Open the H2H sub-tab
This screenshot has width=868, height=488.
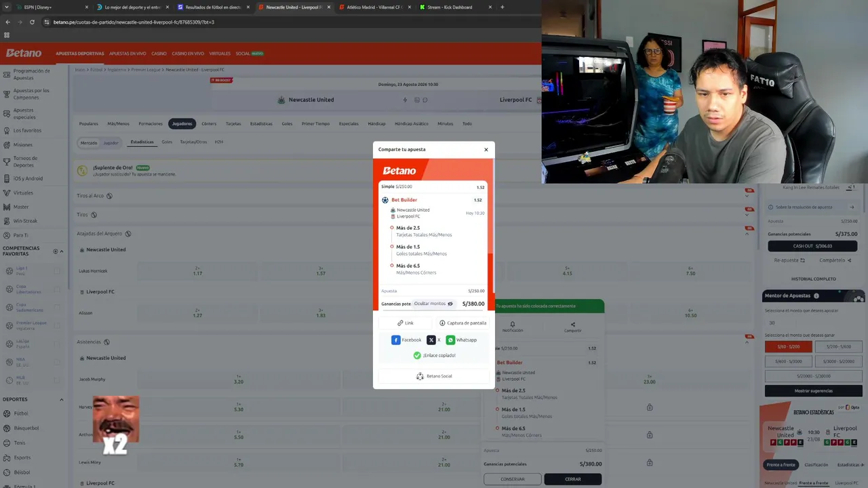tap(219, 142)
